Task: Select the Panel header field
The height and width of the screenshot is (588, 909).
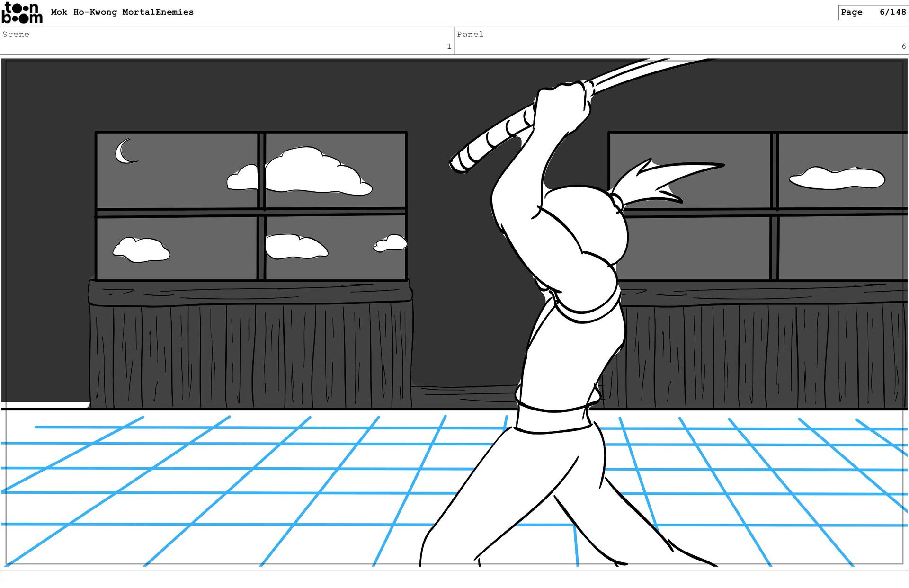Action: [x=681, y=40]
